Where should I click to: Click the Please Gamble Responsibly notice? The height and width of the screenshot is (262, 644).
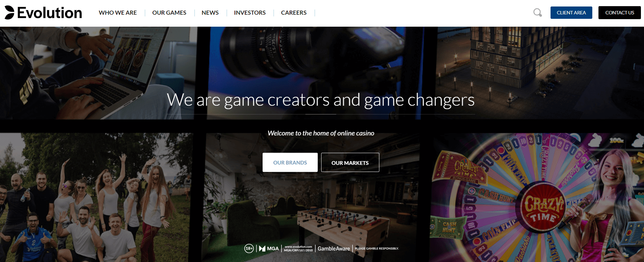377,249
